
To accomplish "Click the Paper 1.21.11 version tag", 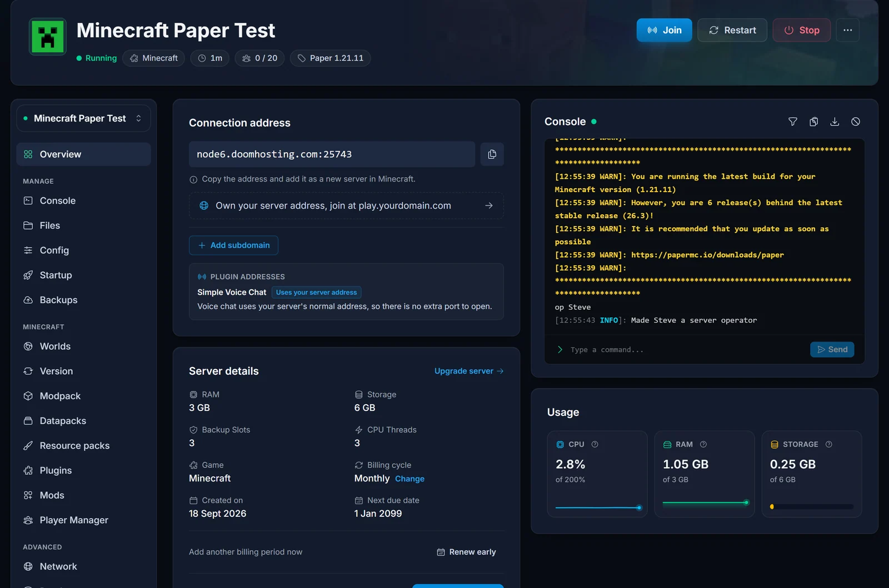I will tap(330, 58).
